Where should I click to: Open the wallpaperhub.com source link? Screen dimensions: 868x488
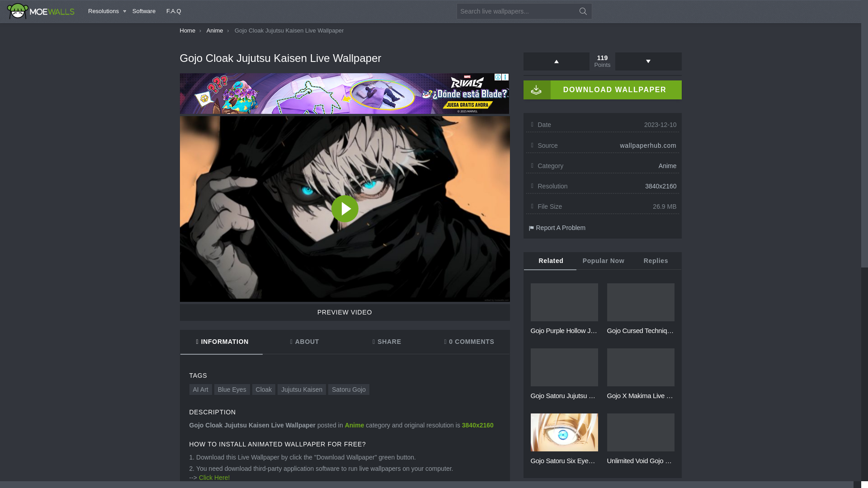click(x=648, y=145)
